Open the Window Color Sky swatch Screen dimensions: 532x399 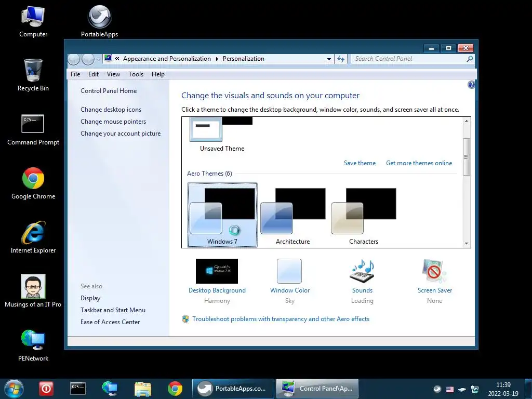tap(289, 271)
